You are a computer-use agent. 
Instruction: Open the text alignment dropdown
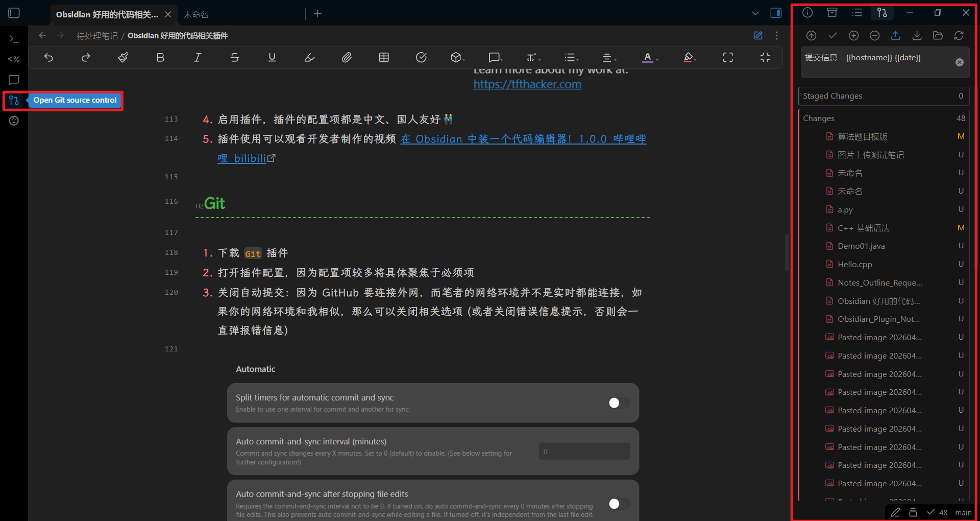[x=609, y=58]
